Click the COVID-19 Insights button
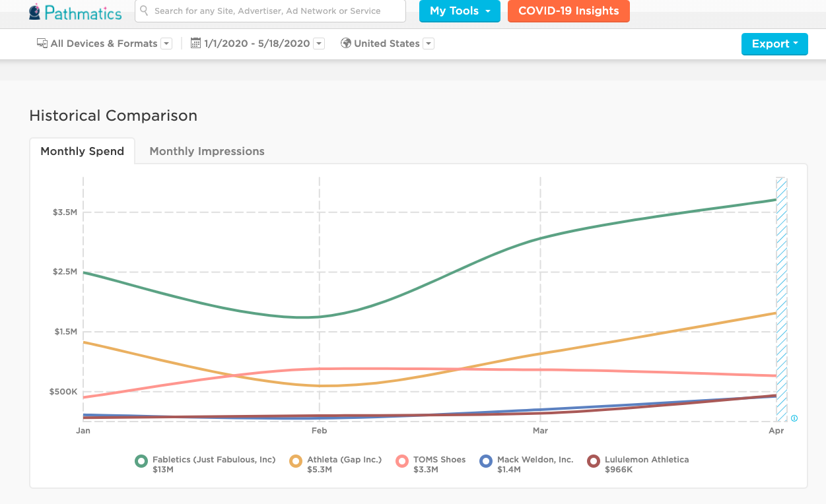 (568, 11)
